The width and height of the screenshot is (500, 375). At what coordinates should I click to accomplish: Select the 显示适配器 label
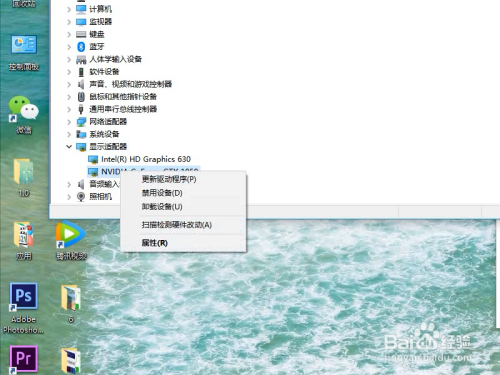tap(108, 147)
